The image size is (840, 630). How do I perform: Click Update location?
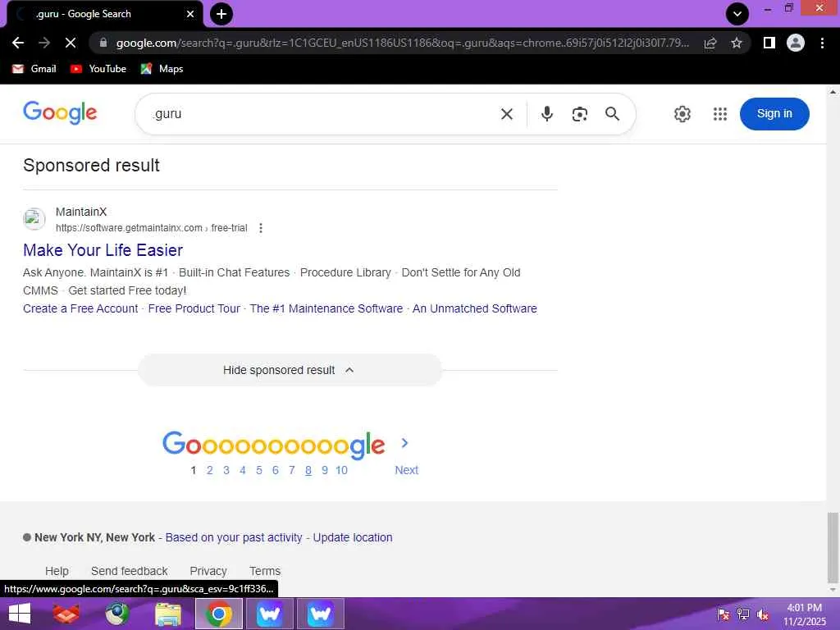point(353,537)
